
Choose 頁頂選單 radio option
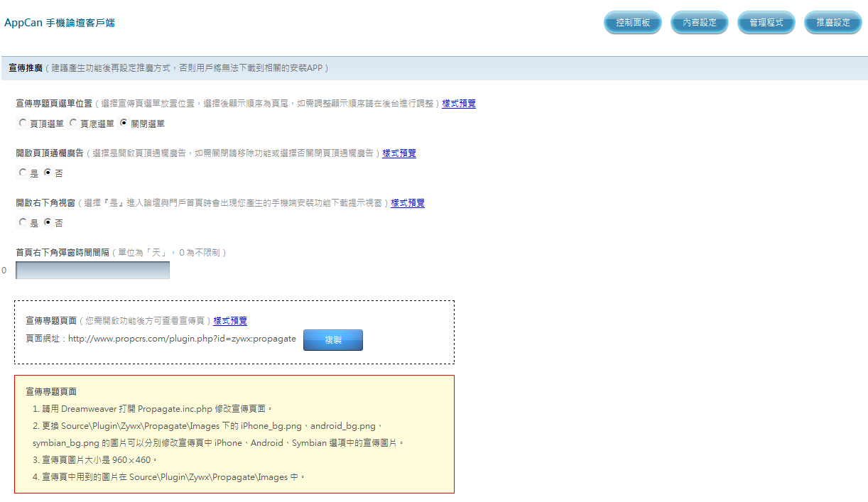(x=23, y=123)
